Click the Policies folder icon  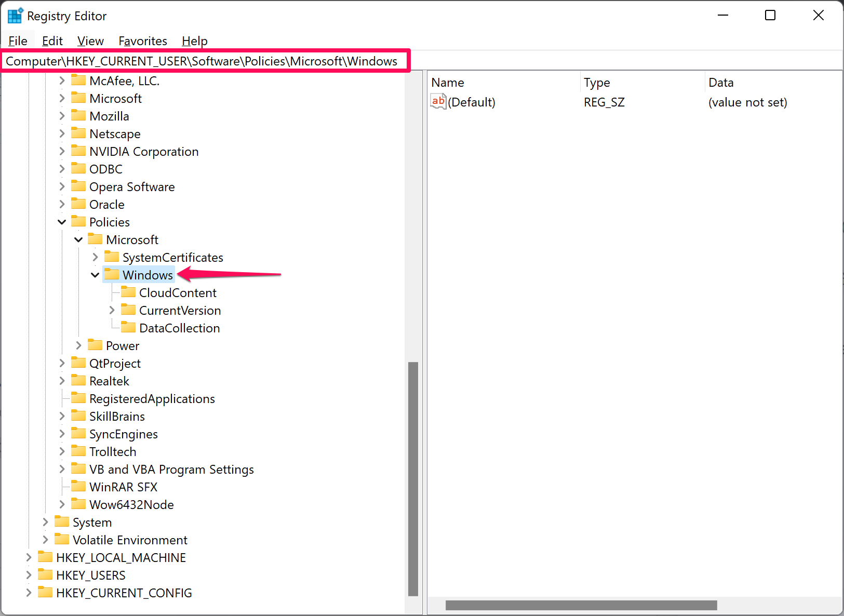coord(78,221)
